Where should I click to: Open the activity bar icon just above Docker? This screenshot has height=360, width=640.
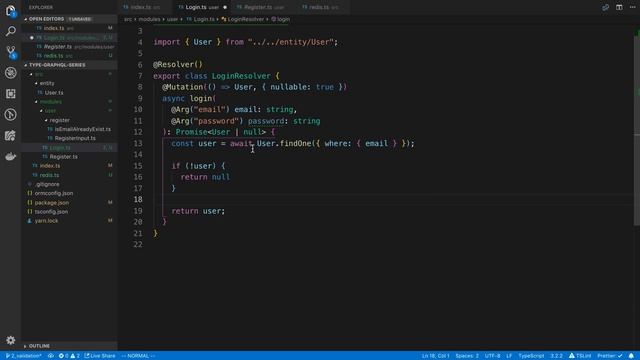click(11, 136)
